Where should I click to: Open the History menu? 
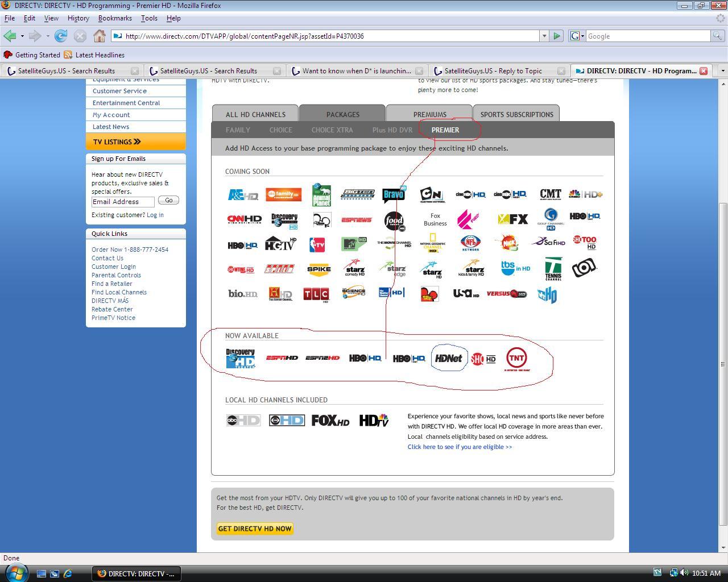[78, 18]
